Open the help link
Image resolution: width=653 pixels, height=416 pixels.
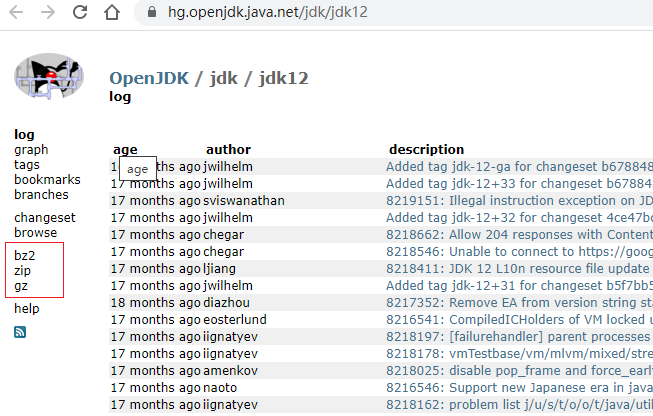coord(27,309)
